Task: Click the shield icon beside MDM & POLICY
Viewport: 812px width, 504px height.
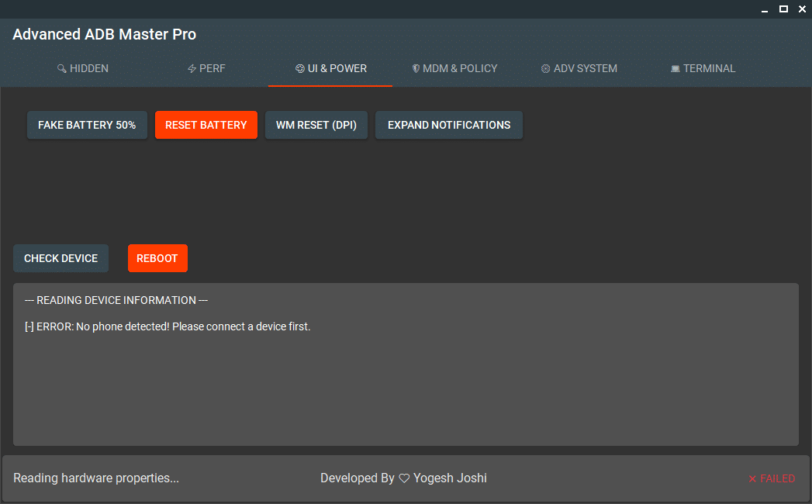Action: (416, 68)
